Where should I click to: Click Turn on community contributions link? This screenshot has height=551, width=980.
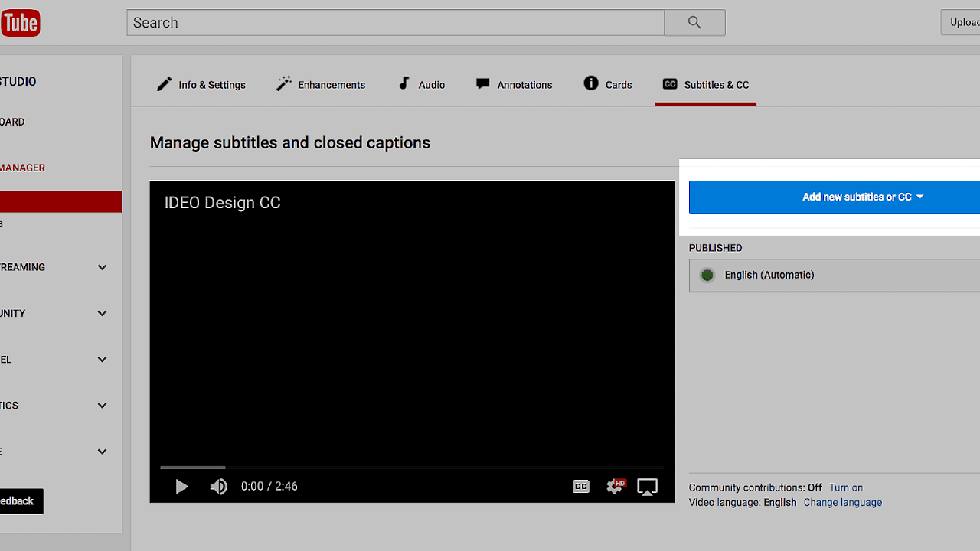846,487
